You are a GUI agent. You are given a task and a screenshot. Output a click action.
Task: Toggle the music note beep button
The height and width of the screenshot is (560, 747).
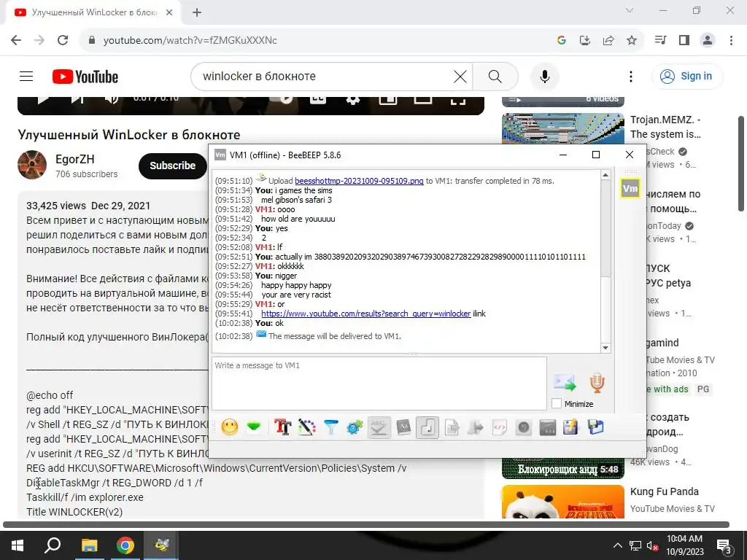(427, 427)
